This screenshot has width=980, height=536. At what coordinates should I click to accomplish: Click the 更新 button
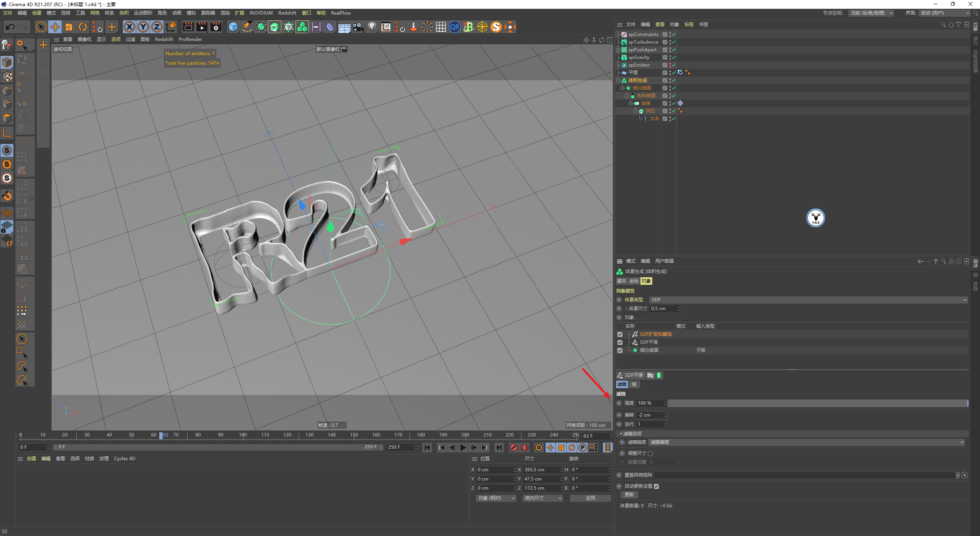(x=629, y=495)
